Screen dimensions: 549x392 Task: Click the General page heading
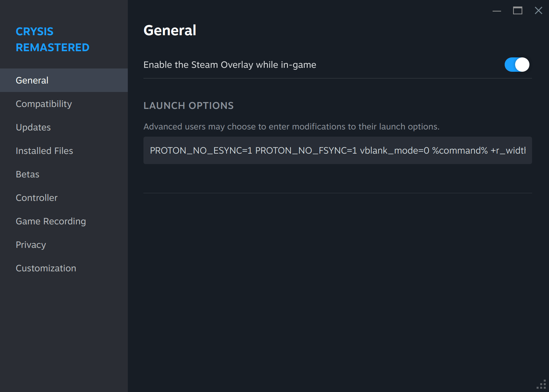pos(170,30)
